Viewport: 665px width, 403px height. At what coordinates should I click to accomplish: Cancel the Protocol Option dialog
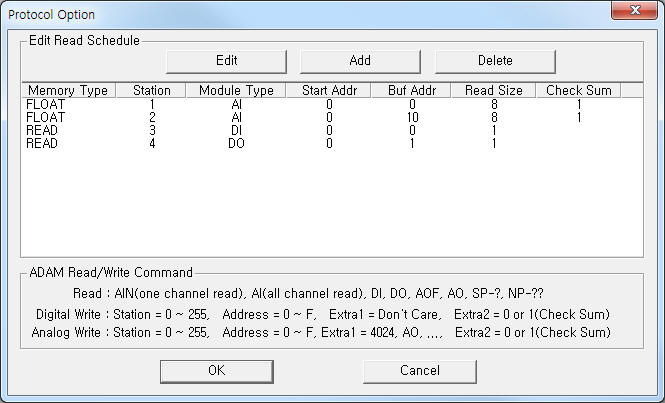pyautogui.click(x=420, y=371)
